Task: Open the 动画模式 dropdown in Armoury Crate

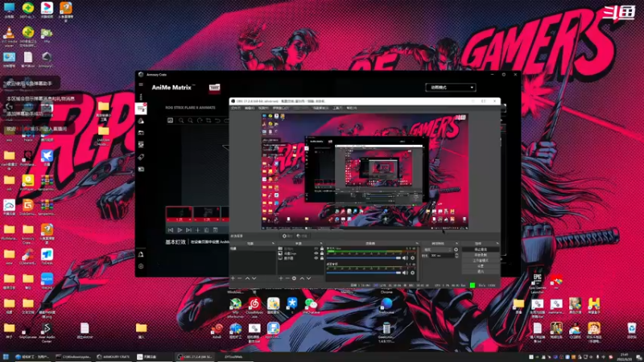Action: tap(451, 88)
